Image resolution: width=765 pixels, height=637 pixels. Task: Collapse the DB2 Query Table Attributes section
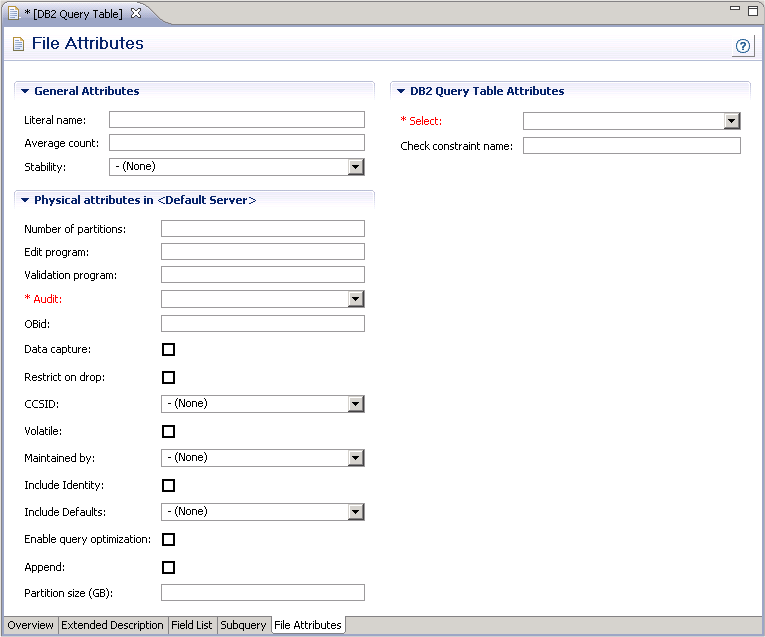pos(401,91)
